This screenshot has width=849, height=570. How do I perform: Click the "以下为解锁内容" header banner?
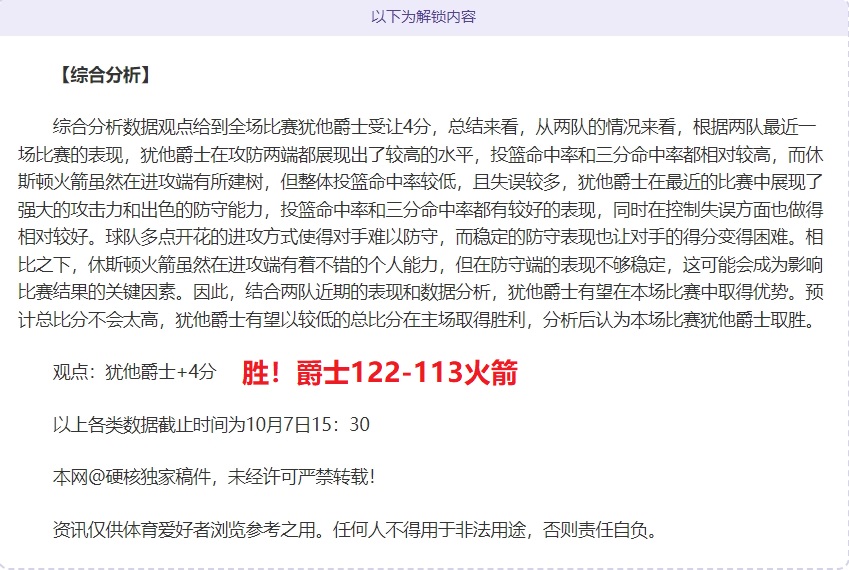click(423, 17)
